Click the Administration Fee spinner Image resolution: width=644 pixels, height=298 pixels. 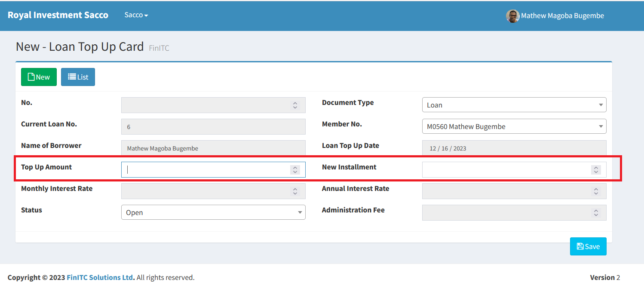[x=596, y=213]
